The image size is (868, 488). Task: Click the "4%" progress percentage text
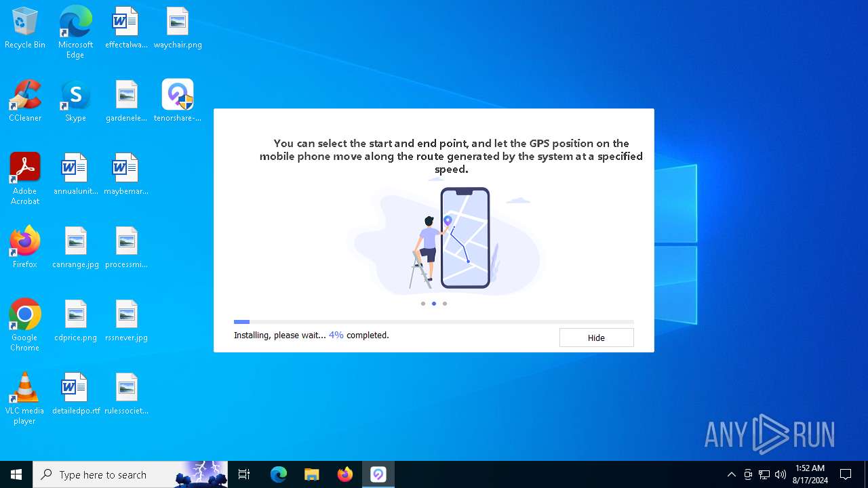[336, 335]
